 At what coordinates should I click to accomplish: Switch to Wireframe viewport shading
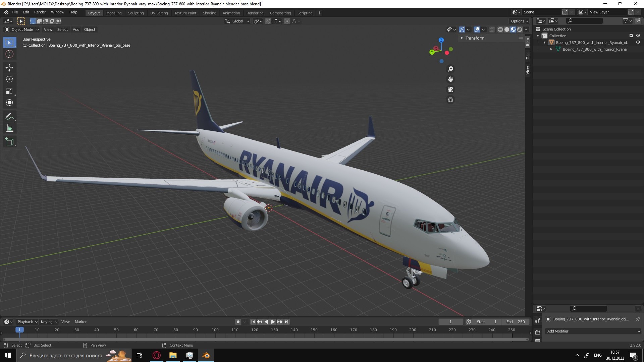500,29
